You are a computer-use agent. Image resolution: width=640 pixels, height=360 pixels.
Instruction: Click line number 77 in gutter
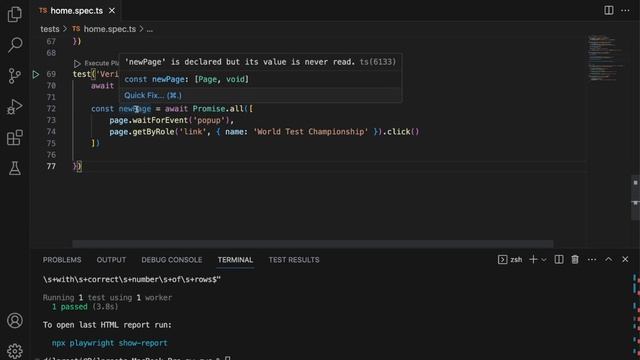pos(51,166)
